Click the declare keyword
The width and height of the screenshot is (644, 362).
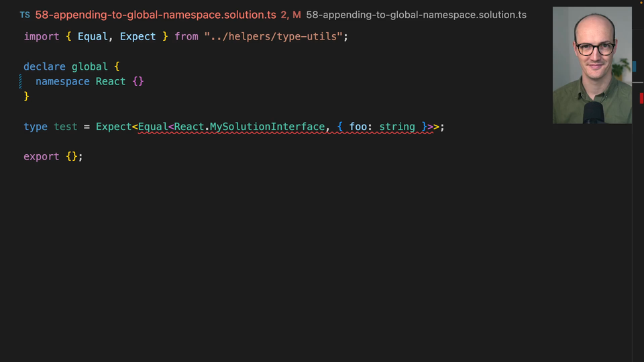pyautogui.click(x=44, y=66)
